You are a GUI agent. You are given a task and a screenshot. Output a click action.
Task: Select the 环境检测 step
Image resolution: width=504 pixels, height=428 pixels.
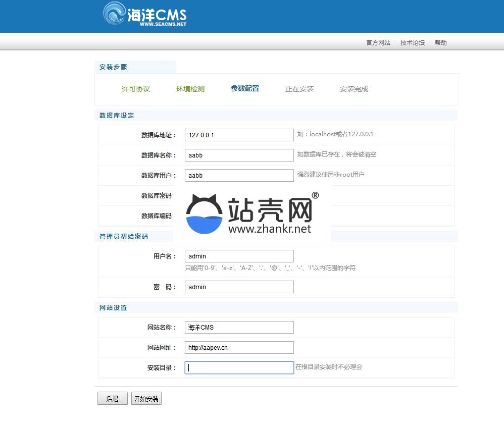[190, 89]
